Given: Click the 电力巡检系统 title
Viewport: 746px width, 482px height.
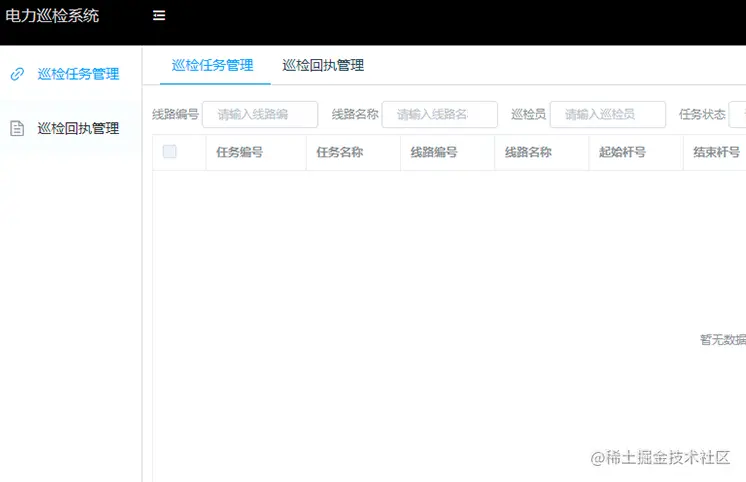Looking at the screenshot, I should click(x=52, y=16).
